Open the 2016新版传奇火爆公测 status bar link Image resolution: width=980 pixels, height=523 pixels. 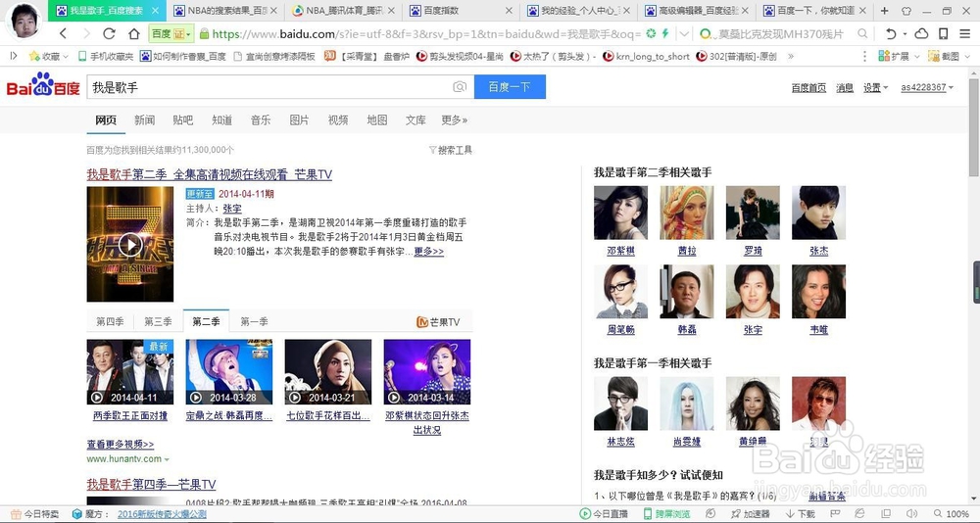click(x=162, y=514)
